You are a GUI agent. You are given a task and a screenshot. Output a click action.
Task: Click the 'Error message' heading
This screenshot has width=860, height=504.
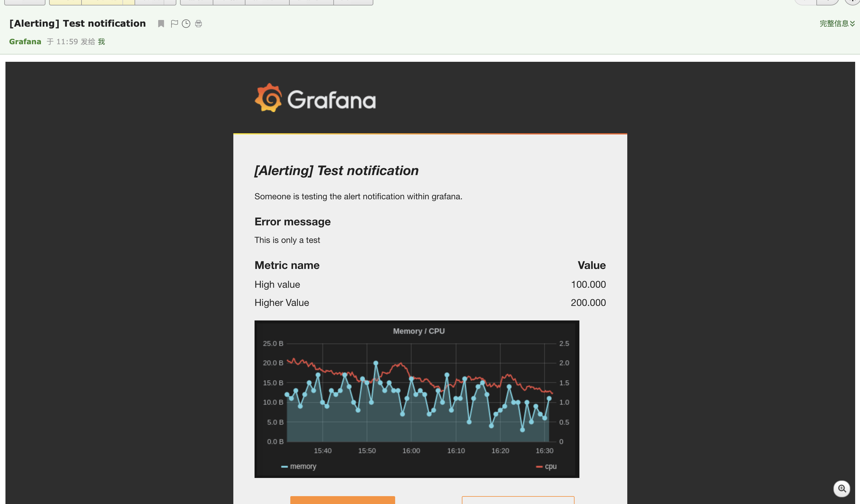point(292,222)
